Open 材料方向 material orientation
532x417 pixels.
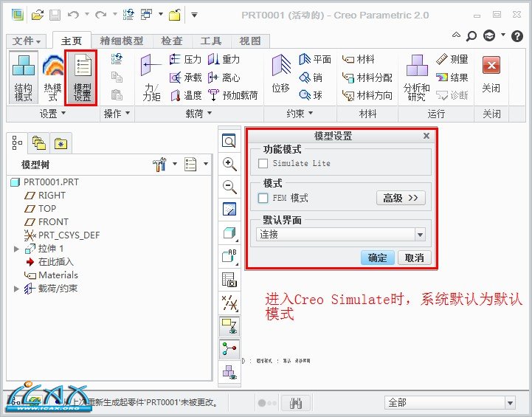tap(367, 95)
